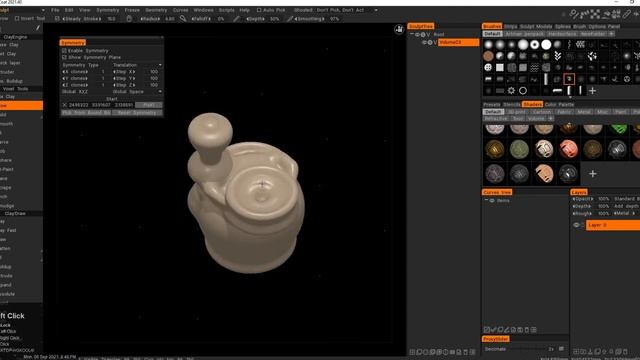
Task: Click the Pick button in Symmetry panel
Action: (x=149, y=105)
